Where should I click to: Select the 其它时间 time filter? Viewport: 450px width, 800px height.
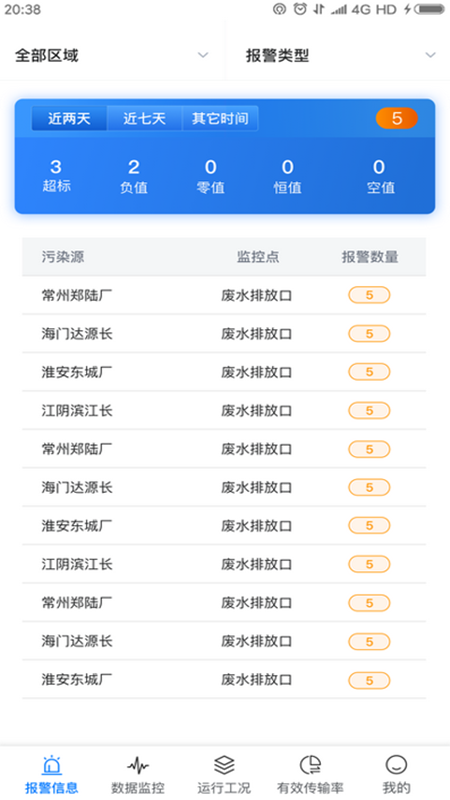click(x=220, y=118)
